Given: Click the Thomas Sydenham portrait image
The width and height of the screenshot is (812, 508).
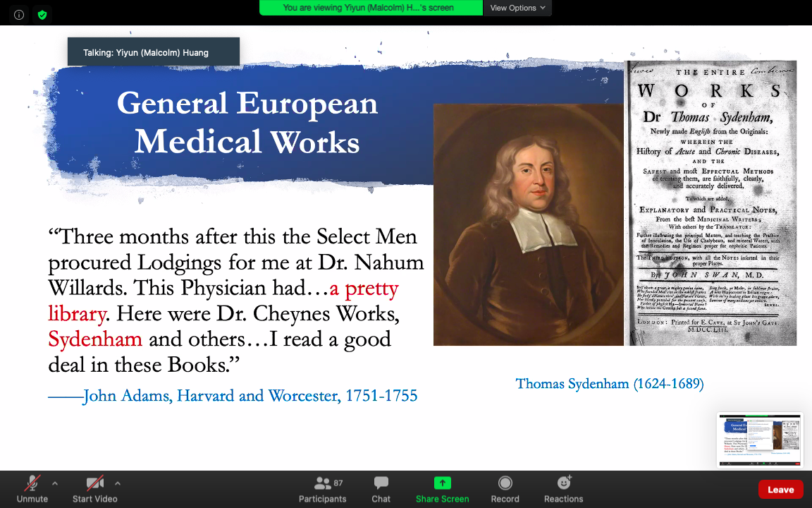Looking at the screenshot, I should point(528,224).
